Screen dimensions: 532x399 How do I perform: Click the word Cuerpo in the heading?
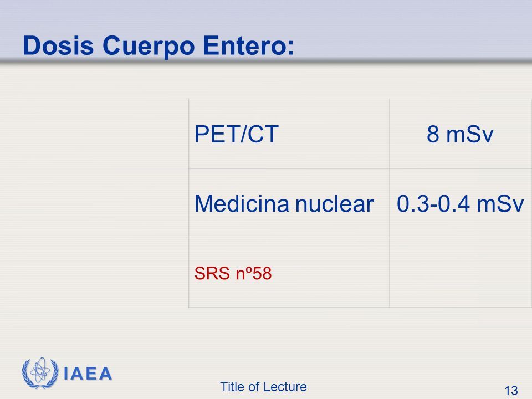coord(149,47)
